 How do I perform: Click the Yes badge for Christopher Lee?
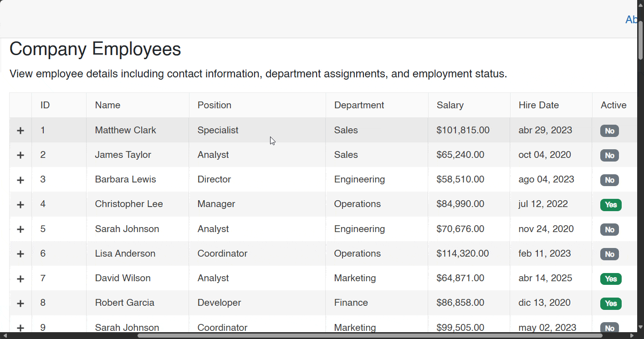[610, 205]
